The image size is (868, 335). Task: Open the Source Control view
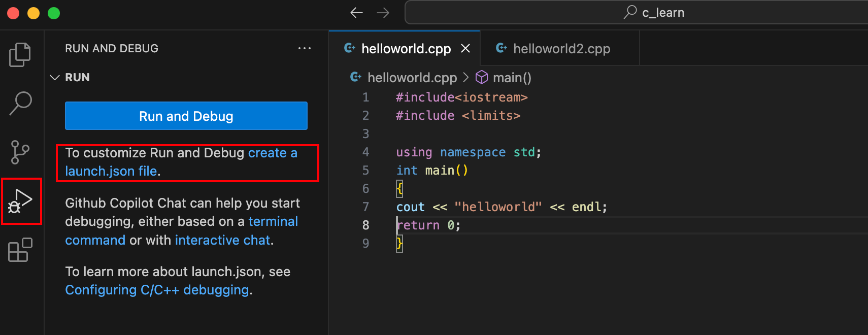point(20,152)
